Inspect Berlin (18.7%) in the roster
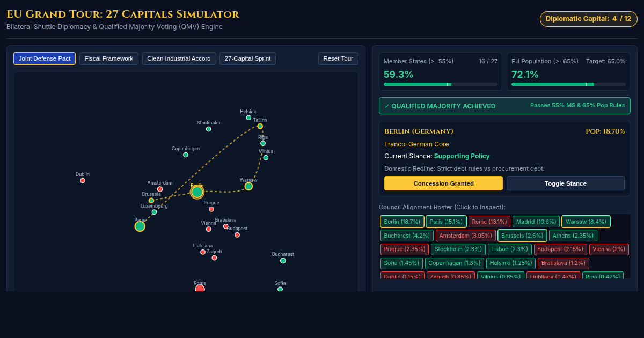This screenshot has height=338, width=644. (x=402, y=222)
